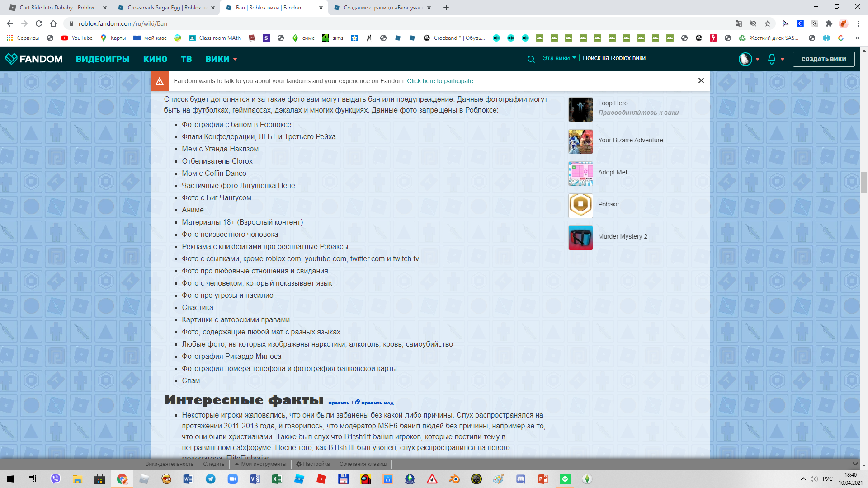Reload the page in Chrome

(39, 23)
